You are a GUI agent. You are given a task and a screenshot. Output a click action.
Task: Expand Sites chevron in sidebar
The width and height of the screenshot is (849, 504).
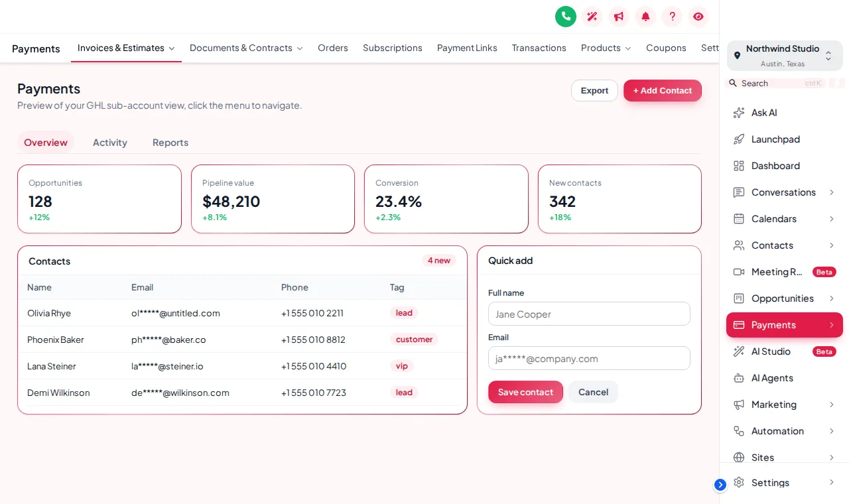pyautogui.click(x=831, y=458)
